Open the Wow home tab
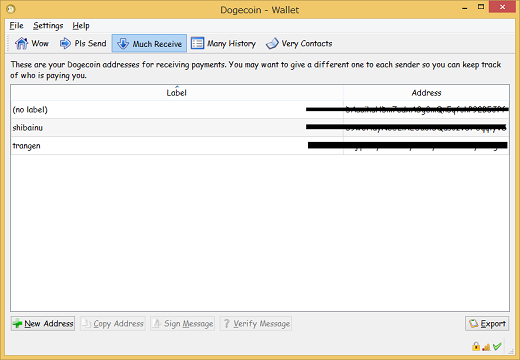This screenshot has height=360, width=520. coord(32,43)
